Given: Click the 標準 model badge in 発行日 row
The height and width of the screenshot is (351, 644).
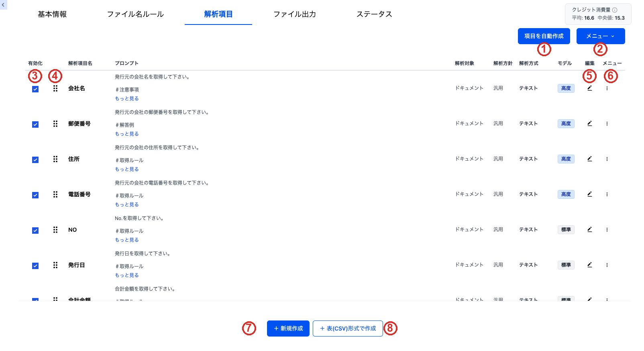Looking at the screenshot, I should coord(566,265).
